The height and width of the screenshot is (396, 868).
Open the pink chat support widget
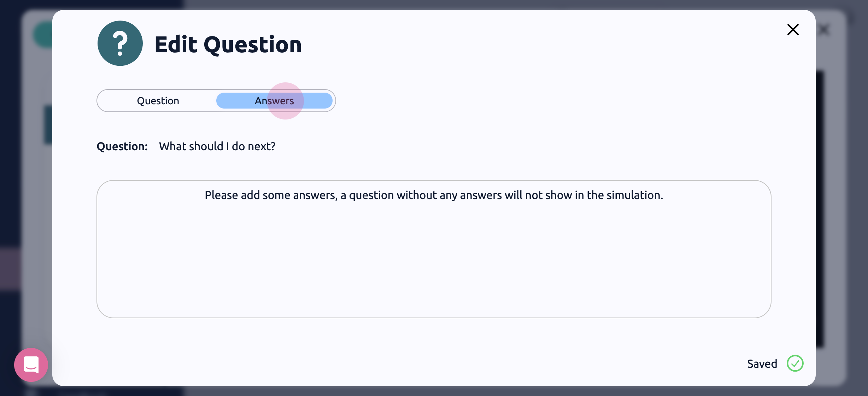click(31, 365)
